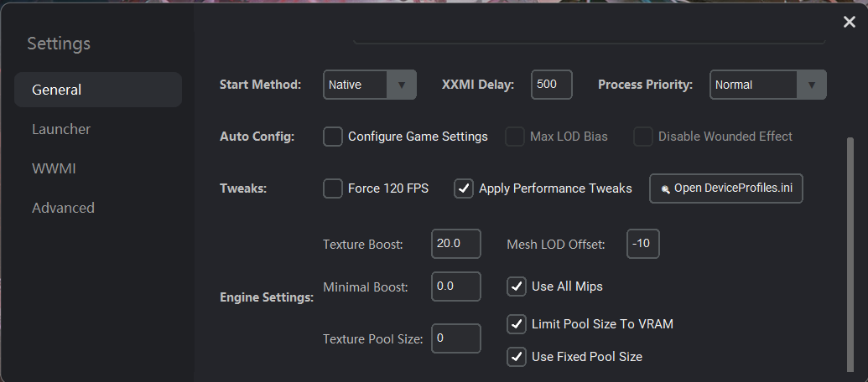Screen dimensions: 868x382
Task: Select the General settings tab
Action: [x=98, y=90]
